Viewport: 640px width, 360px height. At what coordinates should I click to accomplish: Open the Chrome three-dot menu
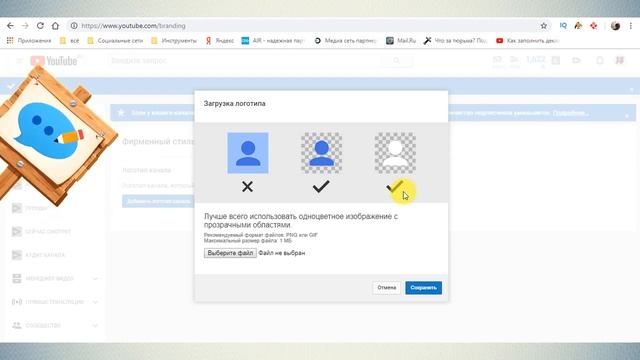click(x=631, y=26)
